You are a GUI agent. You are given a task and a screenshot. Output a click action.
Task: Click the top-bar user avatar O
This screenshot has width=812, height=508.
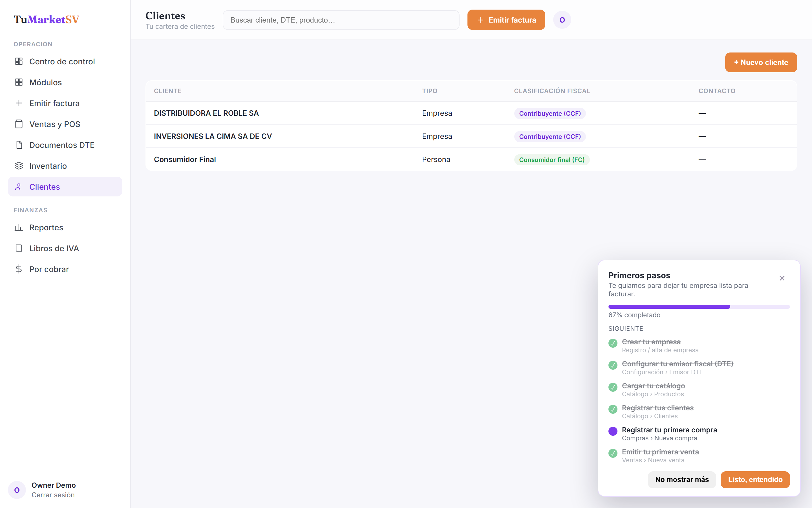pos(562,20)
